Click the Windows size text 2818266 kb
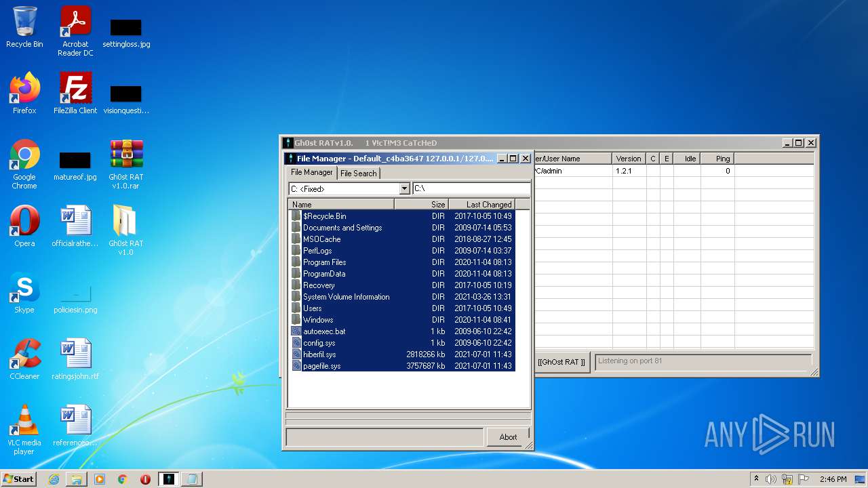868x488 pixels. pyautogui.click(x=426, y=354)
